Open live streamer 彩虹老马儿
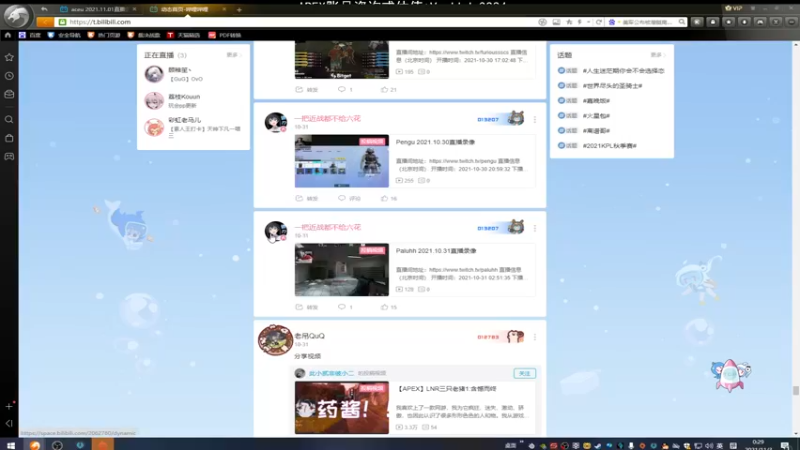Viewport: 800px width, 450px height. pyautogui.click(x=184, y=120)
